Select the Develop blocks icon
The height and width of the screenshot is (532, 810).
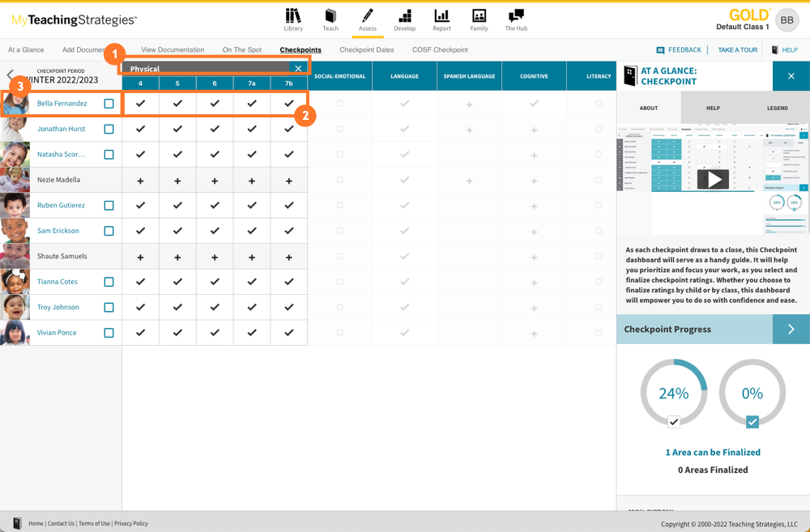click(404, 16)
